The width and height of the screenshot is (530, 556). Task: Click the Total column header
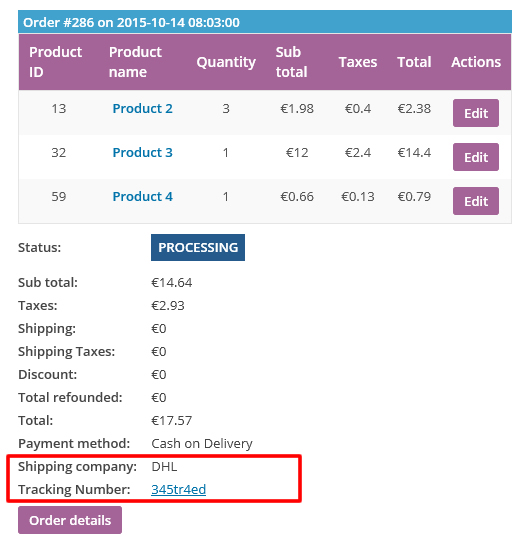pos(414,62)
